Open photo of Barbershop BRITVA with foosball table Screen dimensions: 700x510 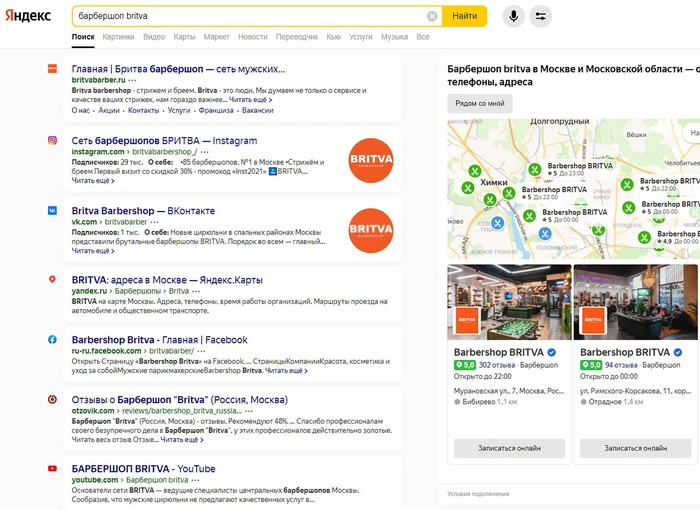click(509, 302)
